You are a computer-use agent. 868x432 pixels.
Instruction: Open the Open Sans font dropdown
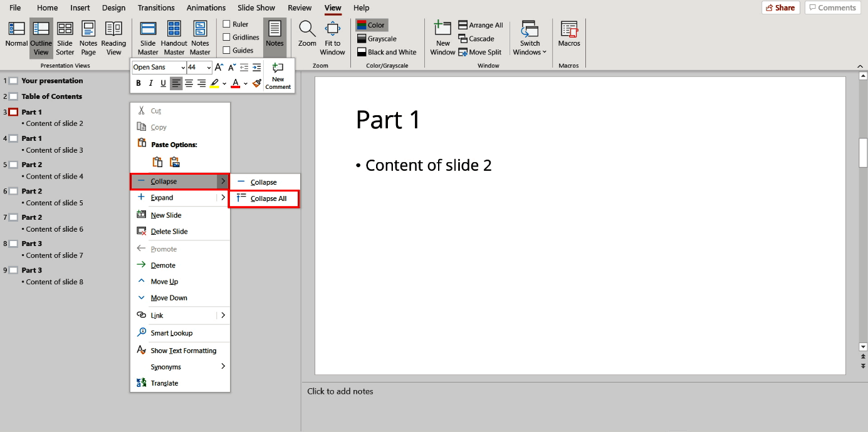coord(182,67)
